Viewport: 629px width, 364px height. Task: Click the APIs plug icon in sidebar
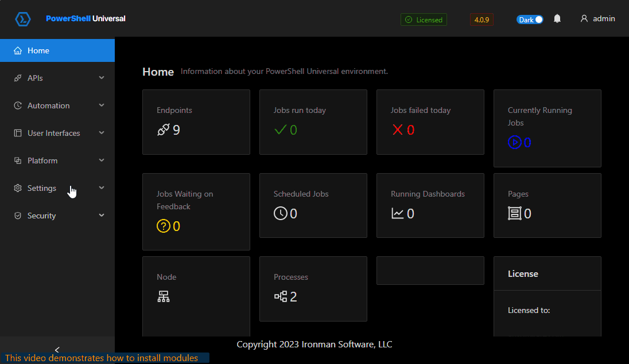(18, 78)
